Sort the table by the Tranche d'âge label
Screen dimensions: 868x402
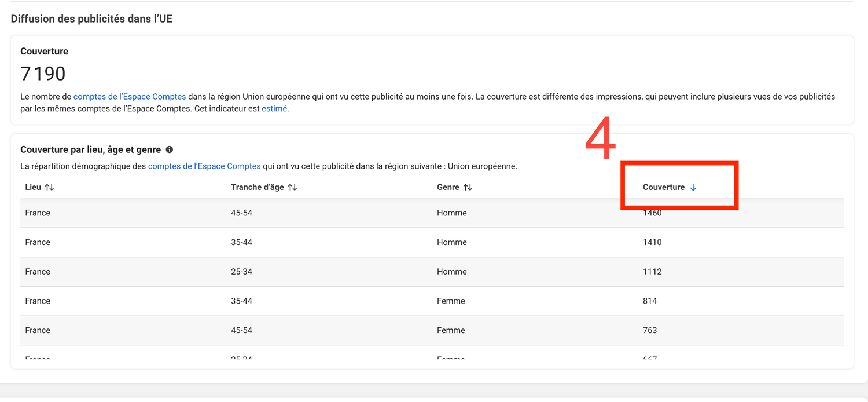tap(257, 187)
